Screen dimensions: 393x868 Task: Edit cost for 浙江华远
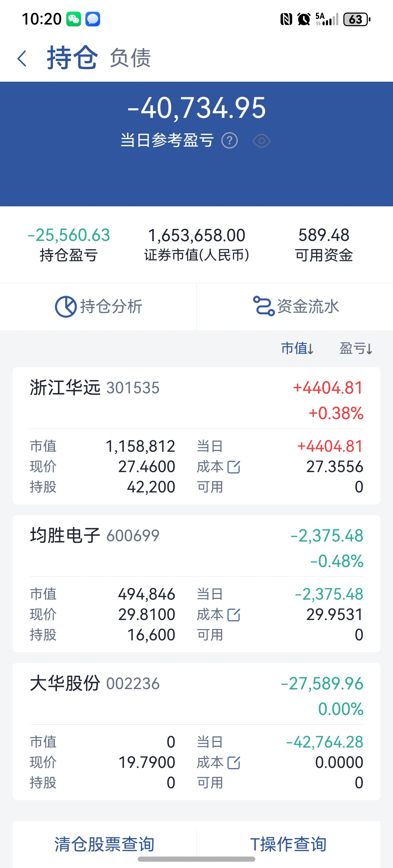233,467
